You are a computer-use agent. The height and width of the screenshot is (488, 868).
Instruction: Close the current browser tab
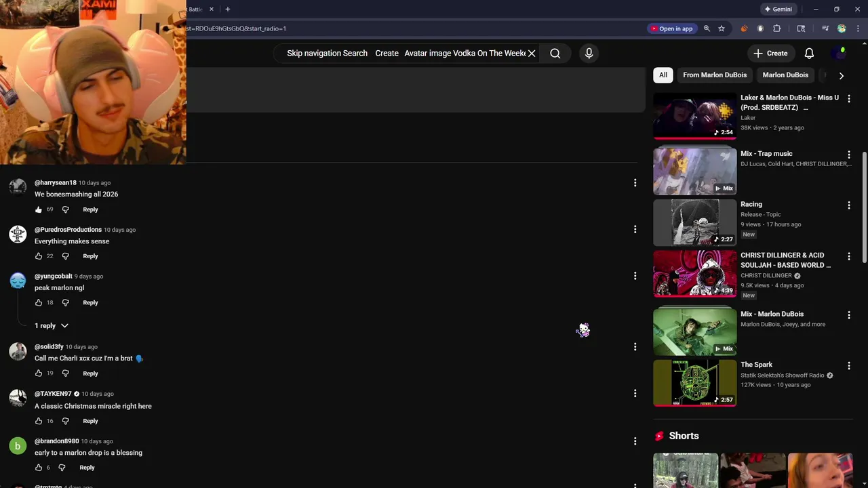[x=212, y=9]
